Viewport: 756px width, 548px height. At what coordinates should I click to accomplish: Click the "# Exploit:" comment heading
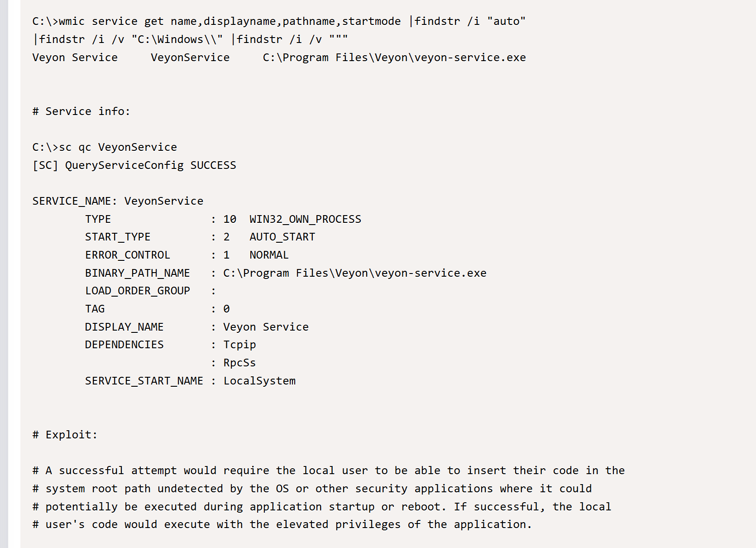(65, 435)
